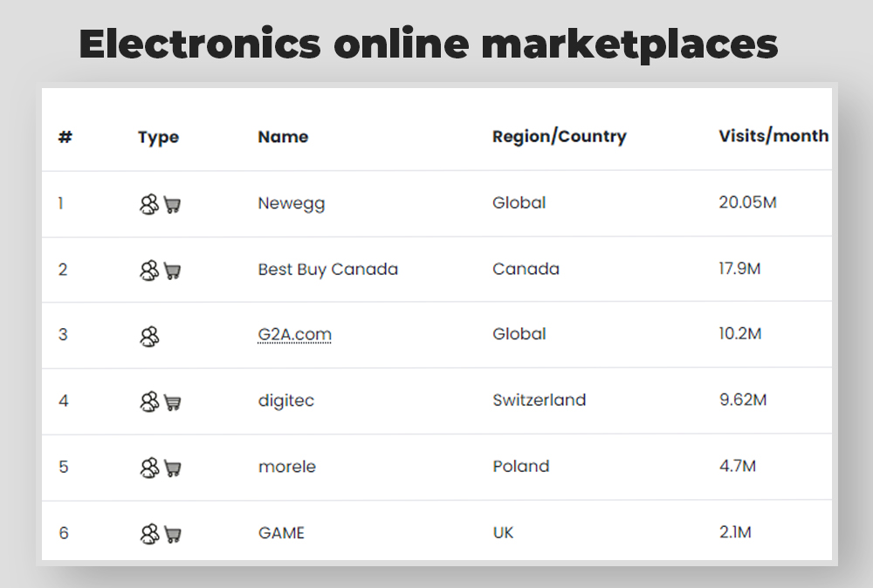Click the Visits/month column header
This screenshot has height=588, width=873.
773,136
